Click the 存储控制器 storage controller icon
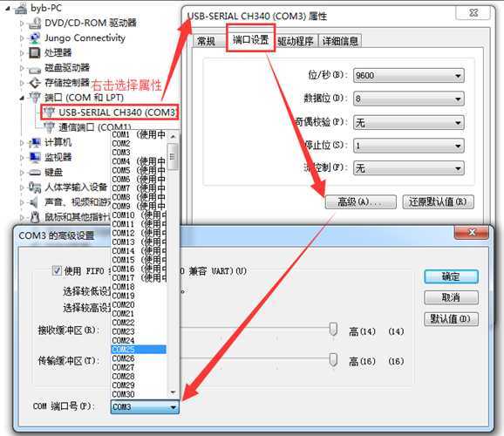 [35, 83]
